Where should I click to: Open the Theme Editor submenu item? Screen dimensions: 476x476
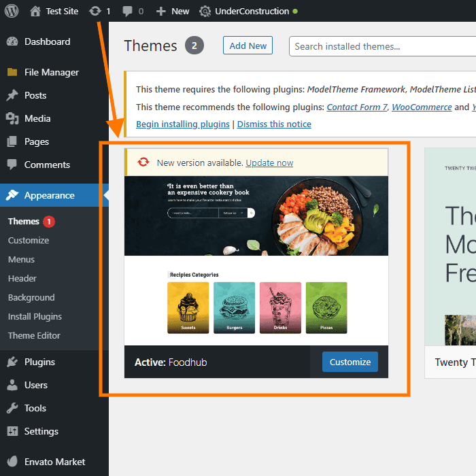click(x=34, y=335)
